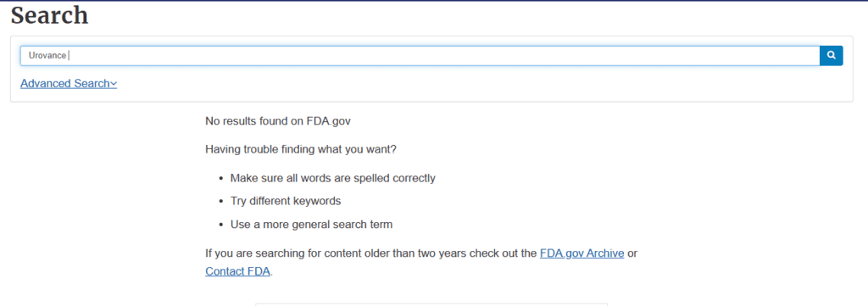Click the blue magnifying glass search icon
The height and width of the screenshot is (306, 868).
[x=831, y=55]
